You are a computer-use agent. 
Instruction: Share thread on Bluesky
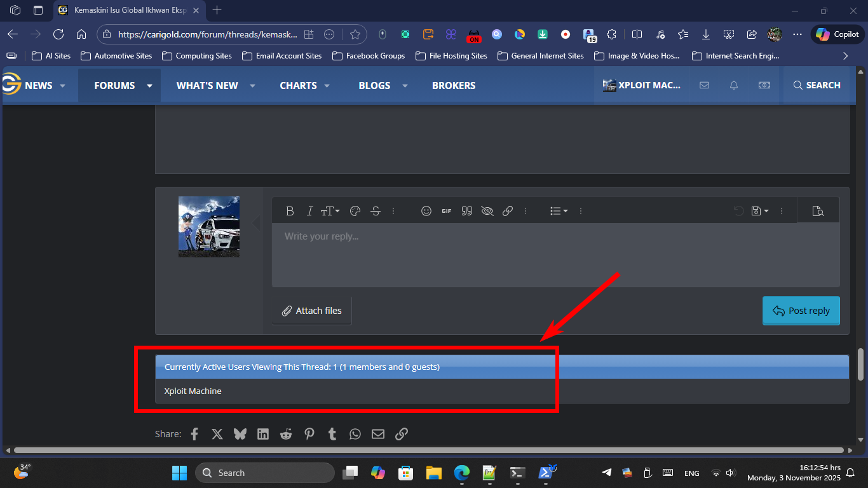click(x=240, y=434)
